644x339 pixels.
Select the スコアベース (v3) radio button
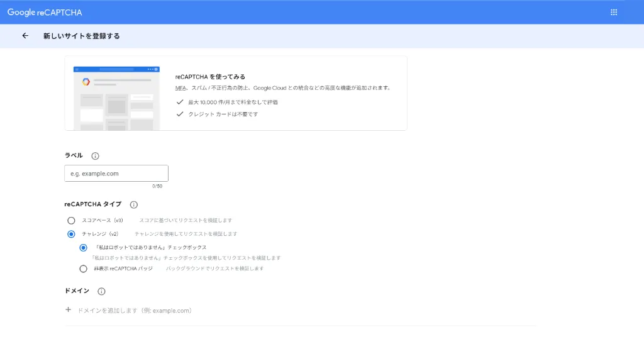pos(71,221)
